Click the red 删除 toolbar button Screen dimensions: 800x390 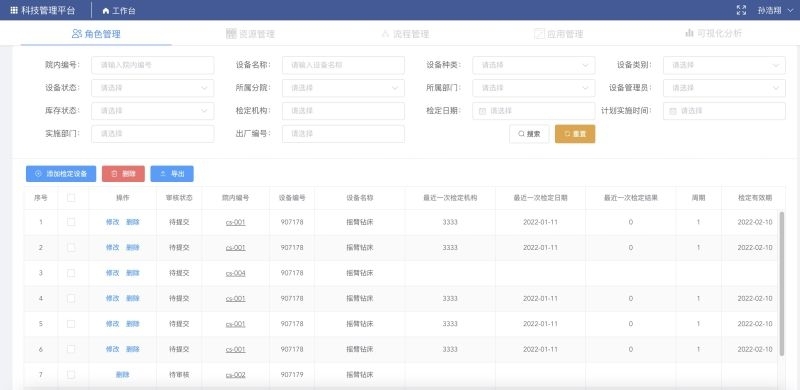123,174
